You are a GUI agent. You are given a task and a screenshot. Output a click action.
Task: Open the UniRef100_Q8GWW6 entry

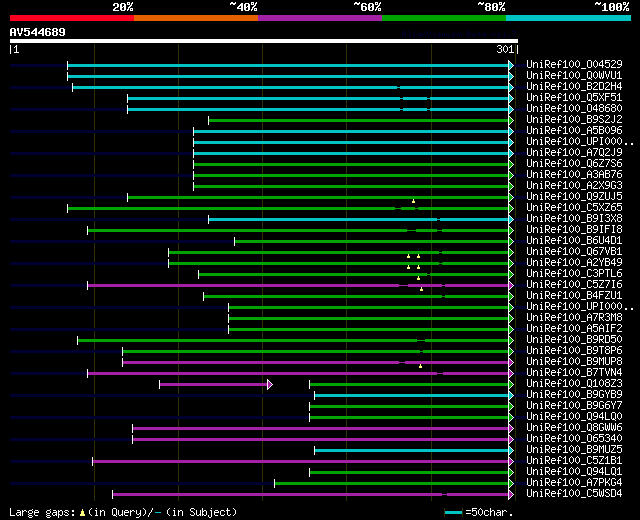574,428
